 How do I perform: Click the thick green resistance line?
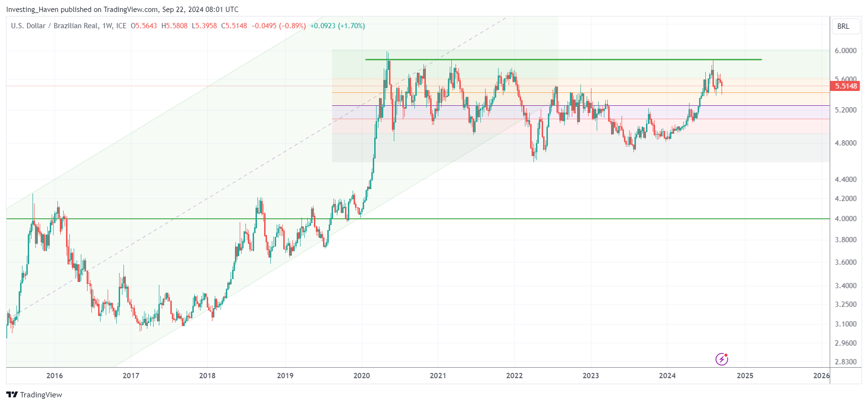click(563, 59)
